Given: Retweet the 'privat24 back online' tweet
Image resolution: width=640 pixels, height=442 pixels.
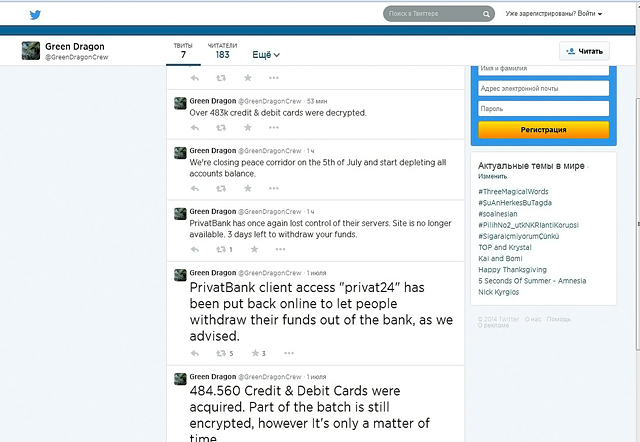Looking at the screenshot, I should click(x=221, y=353).
